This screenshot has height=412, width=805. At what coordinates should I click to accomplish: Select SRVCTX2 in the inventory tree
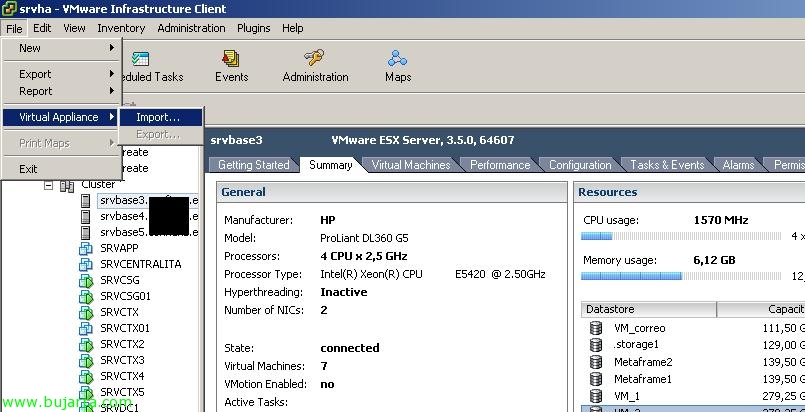coord(122,344)
